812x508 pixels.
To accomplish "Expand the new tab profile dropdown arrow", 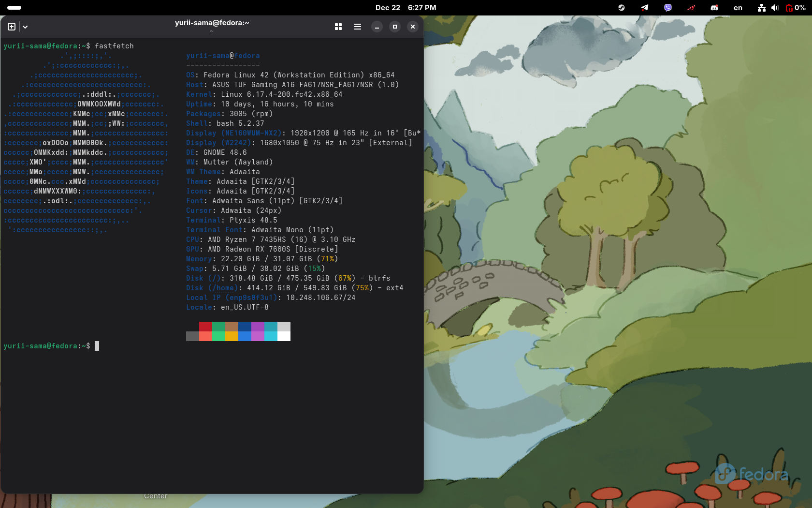I will point(25,27).
